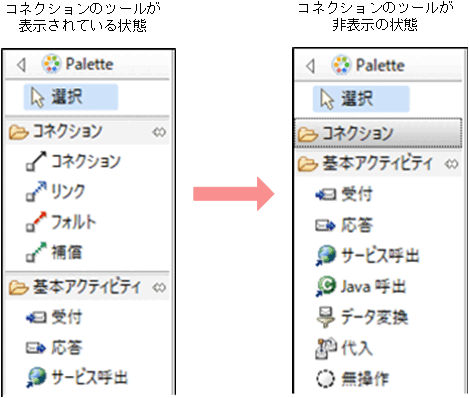This screenshot has width=469, height=398.
Task: Select サービス呼出 activity in left palette
Action: tap(77, 378)
